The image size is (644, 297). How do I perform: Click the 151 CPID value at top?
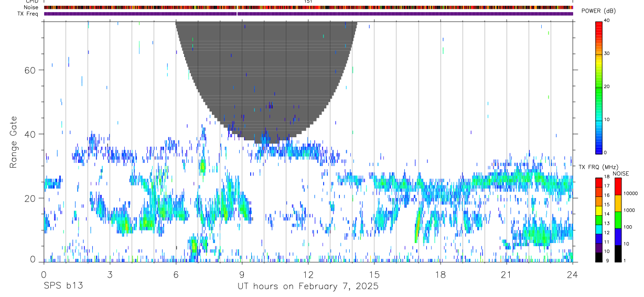click(x=308, y=2)
